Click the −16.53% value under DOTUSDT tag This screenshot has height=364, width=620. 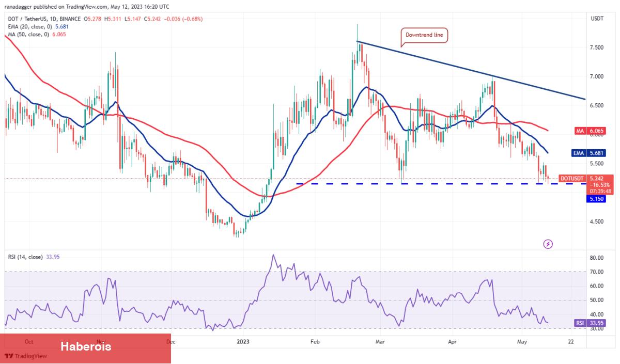[x=600, y=184]
